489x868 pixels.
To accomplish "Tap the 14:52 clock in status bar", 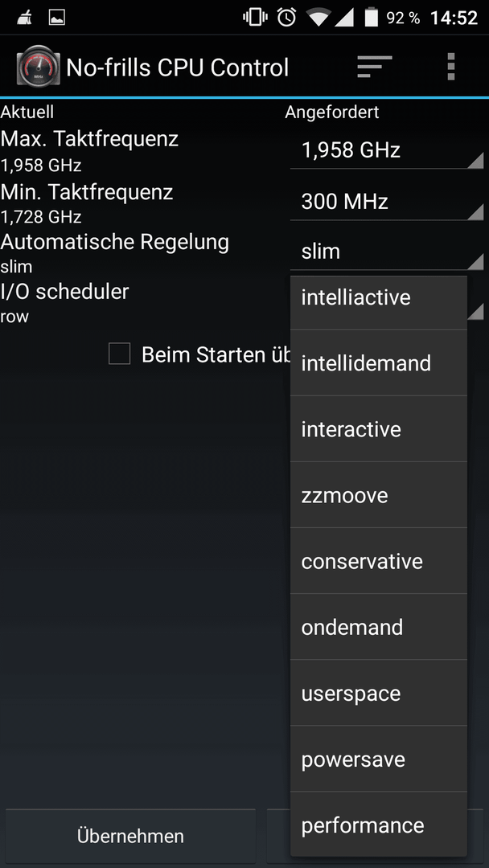I will 454,18.
